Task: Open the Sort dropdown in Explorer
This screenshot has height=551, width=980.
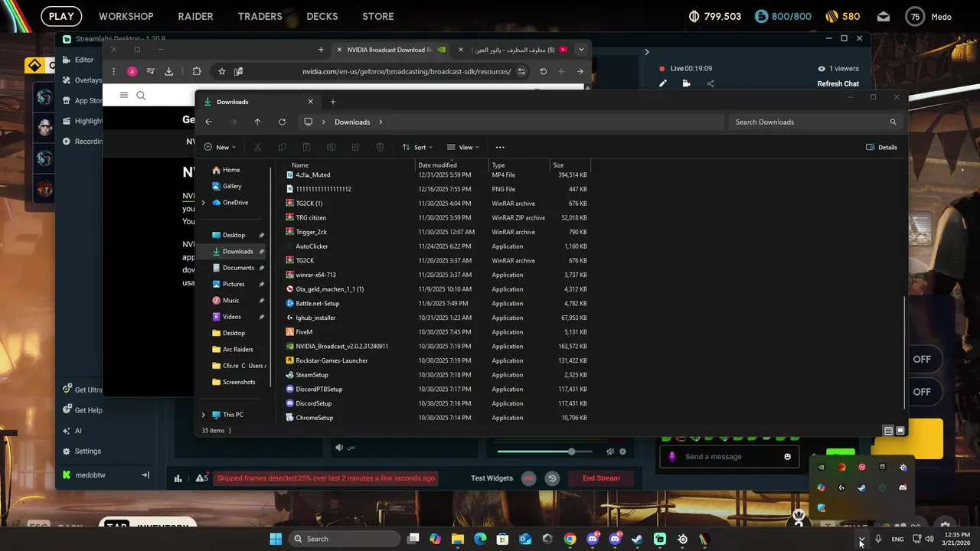Action: tap(417, 147)
